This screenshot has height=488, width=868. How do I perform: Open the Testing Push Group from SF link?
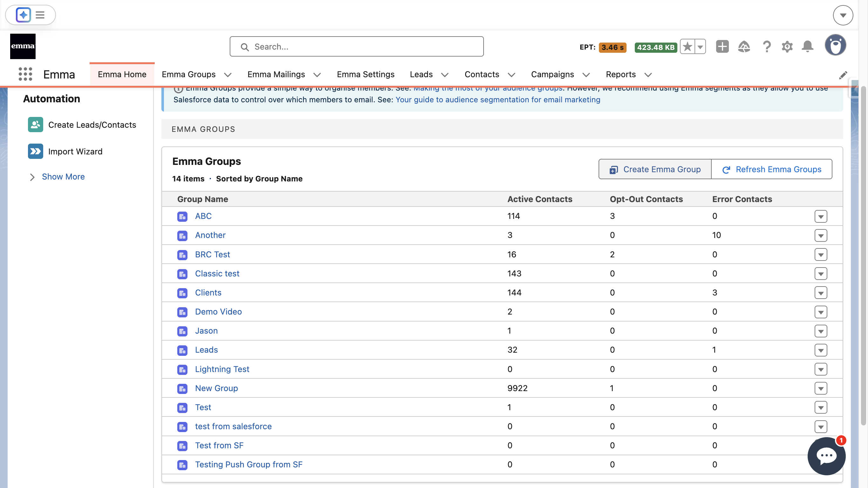(249, 464)
